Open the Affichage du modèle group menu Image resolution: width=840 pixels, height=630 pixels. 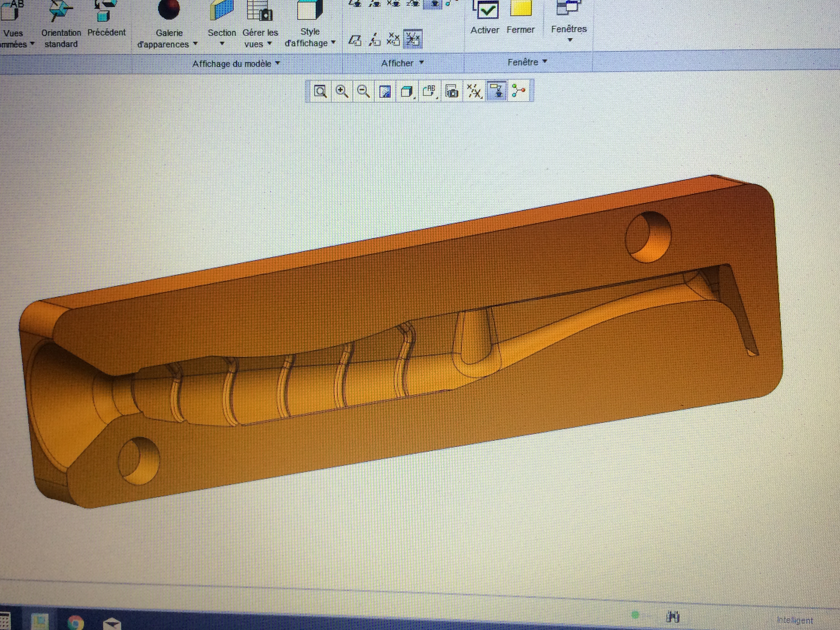[236, 63]
